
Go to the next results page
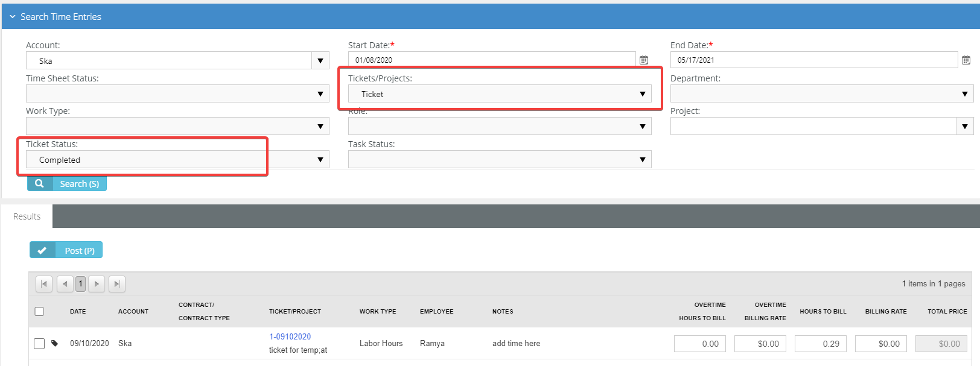coord(97,284)
